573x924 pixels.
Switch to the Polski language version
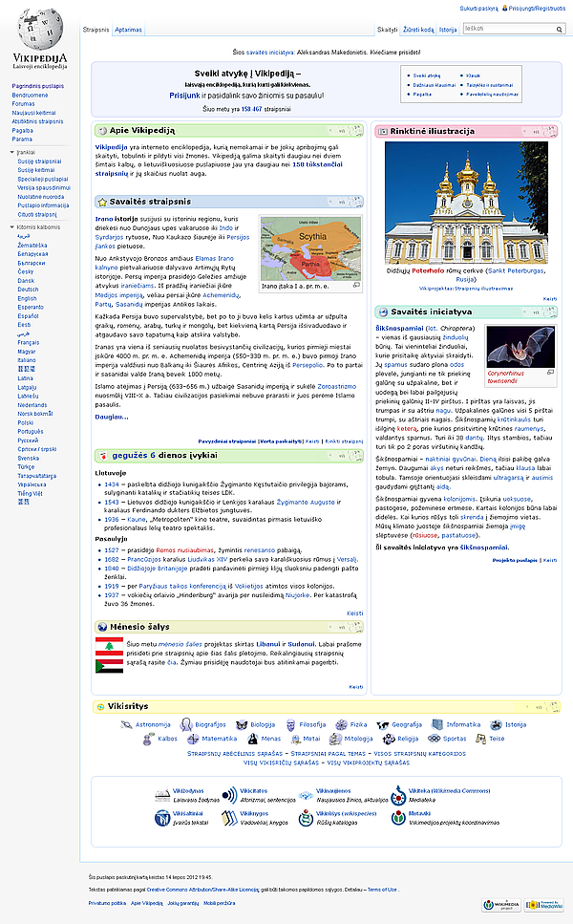(26, 422)
